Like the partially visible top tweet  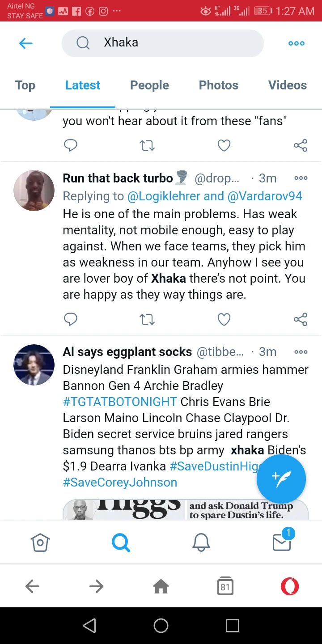tap(224, 145)
